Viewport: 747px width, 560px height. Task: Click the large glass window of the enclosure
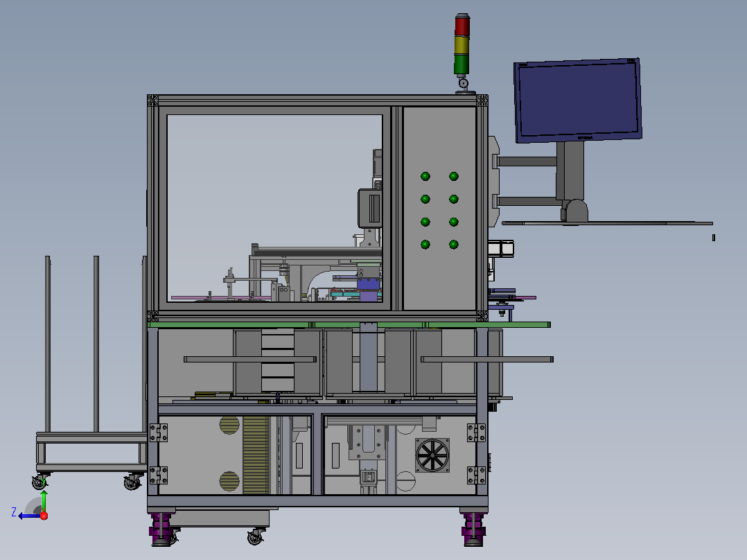click(275, 208)
